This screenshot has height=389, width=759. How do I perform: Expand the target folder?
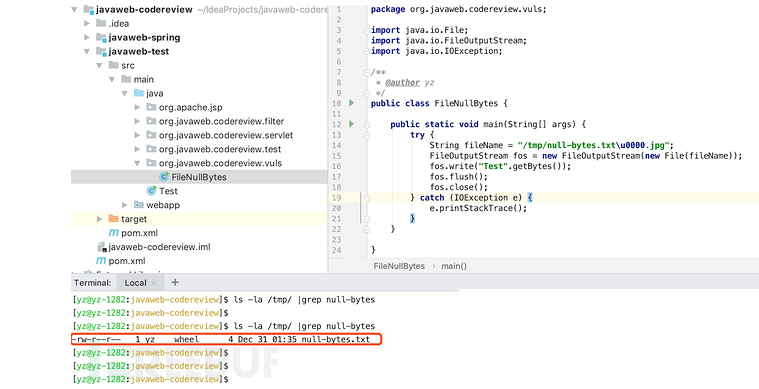99,219
